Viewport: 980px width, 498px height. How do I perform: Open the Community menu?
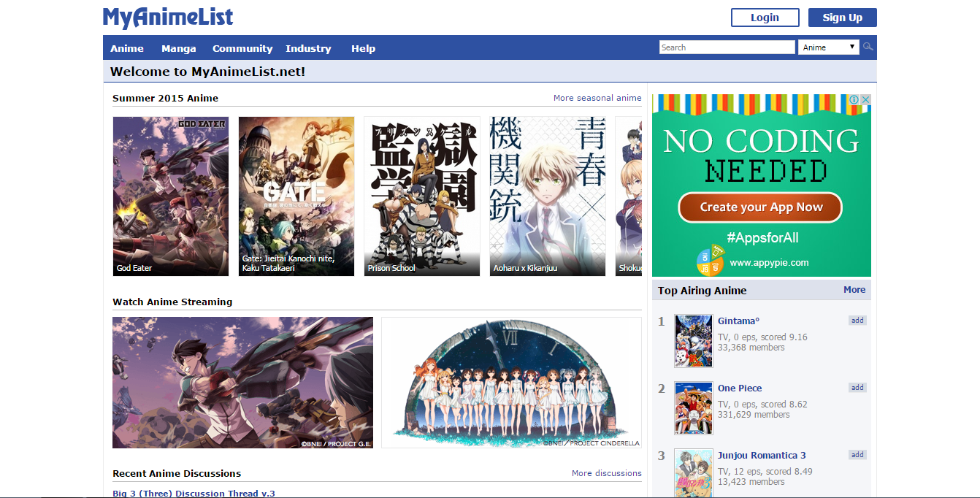(x=242, y=48)
